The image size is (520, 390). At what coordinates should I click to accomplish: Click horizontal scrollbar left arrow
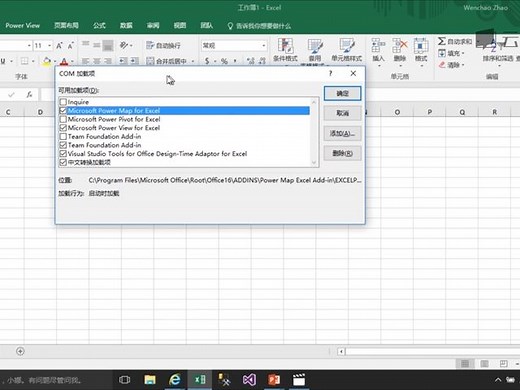pos(341,351)
